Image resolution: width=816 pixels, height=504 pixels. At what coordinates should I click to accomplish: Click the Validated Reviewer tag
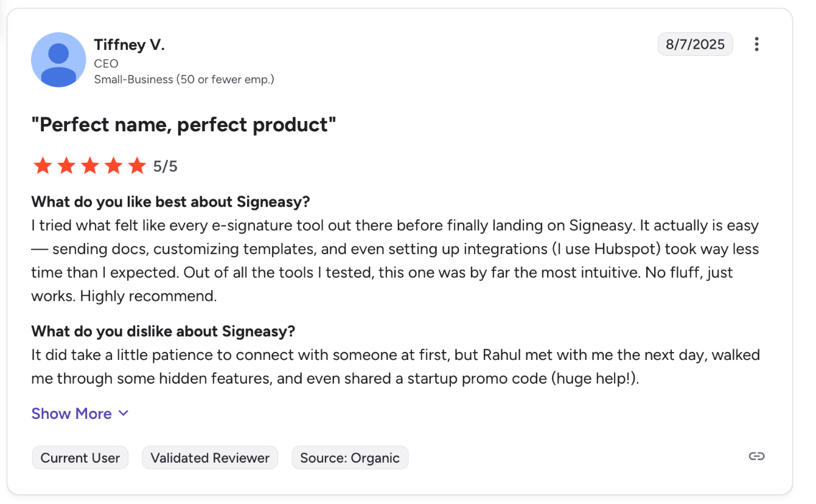(x=210, y=458)
